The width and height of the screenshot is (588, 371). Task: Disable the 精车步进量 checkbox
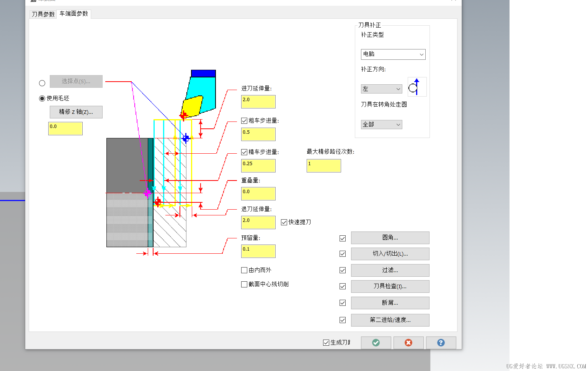pyautogui.click(x=244, y=152)
